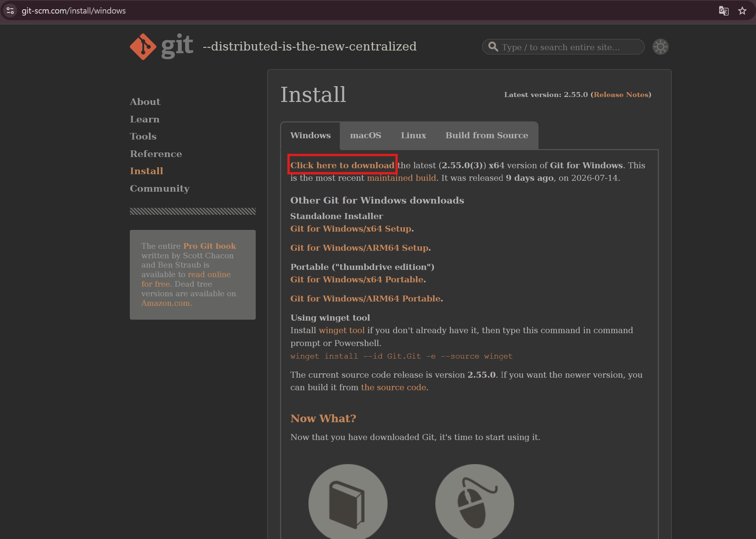Open site information icon in address bar
756x539 pixels.
tap(10, 11)
